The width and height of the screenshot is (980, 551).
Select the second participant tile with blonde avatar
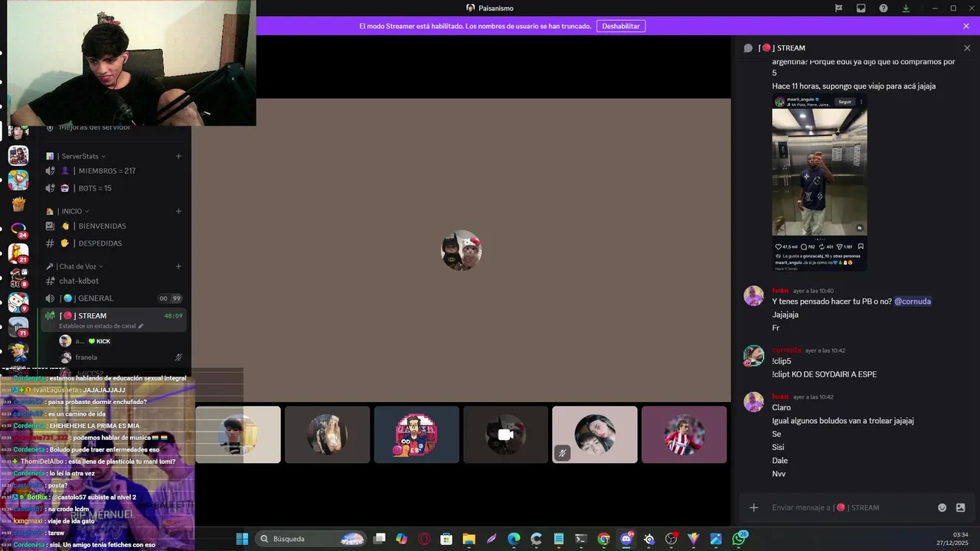327,435
